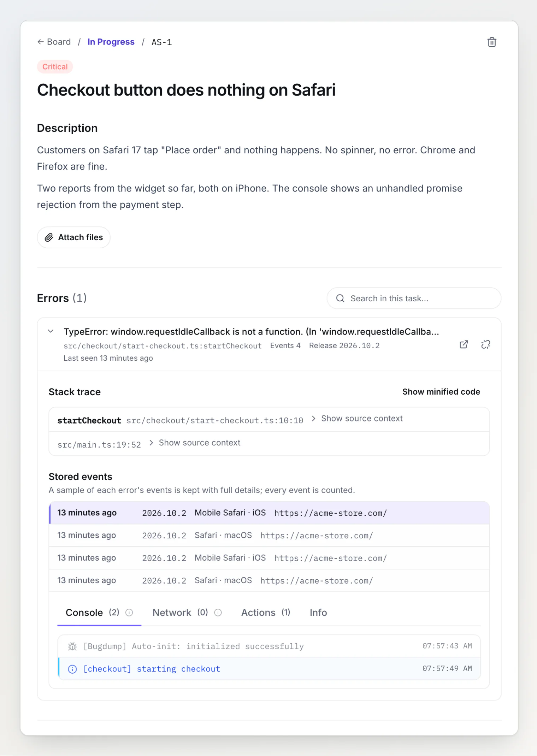Expand source context for src/main.ts frame

(194, 443)
